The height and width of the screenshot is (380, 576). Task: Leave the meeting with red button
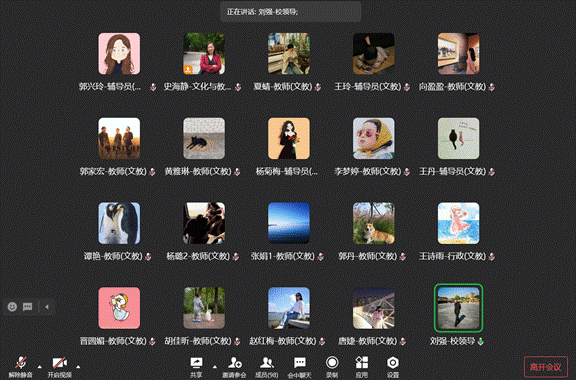pyautogui.click(x=546, y=367)
